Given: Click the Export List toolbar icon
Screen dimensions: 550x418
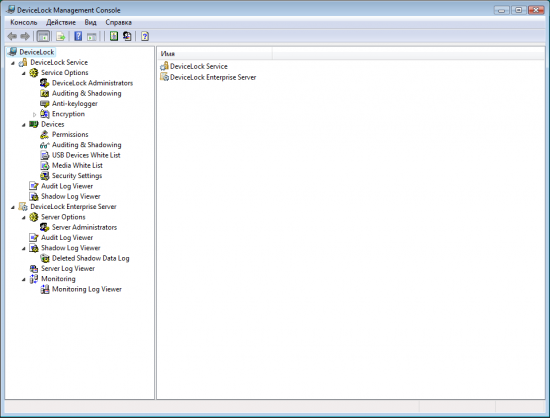Looking at the screenshot, I should [61, 36].
